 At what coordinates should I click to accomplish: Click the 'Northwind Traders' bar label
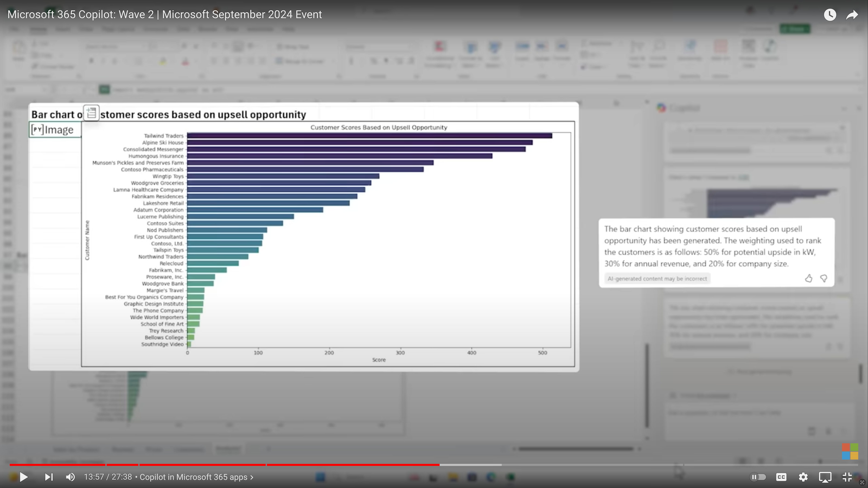pyautogui.click(x=161, y=257)
